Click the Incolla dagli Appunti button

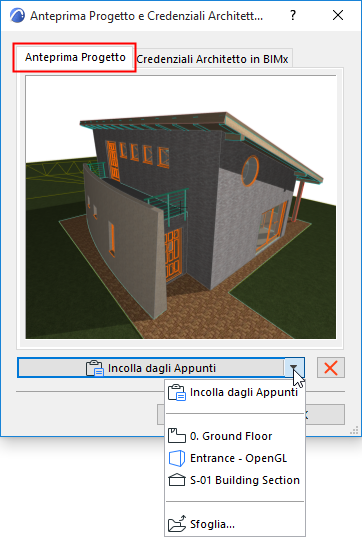tap(151, 368)
